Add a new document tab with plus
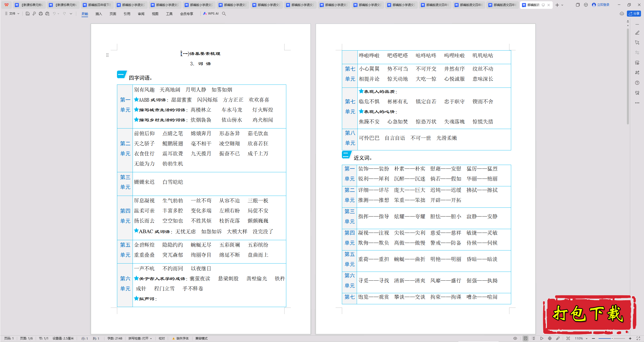644x342 pixels. point(557,5)
